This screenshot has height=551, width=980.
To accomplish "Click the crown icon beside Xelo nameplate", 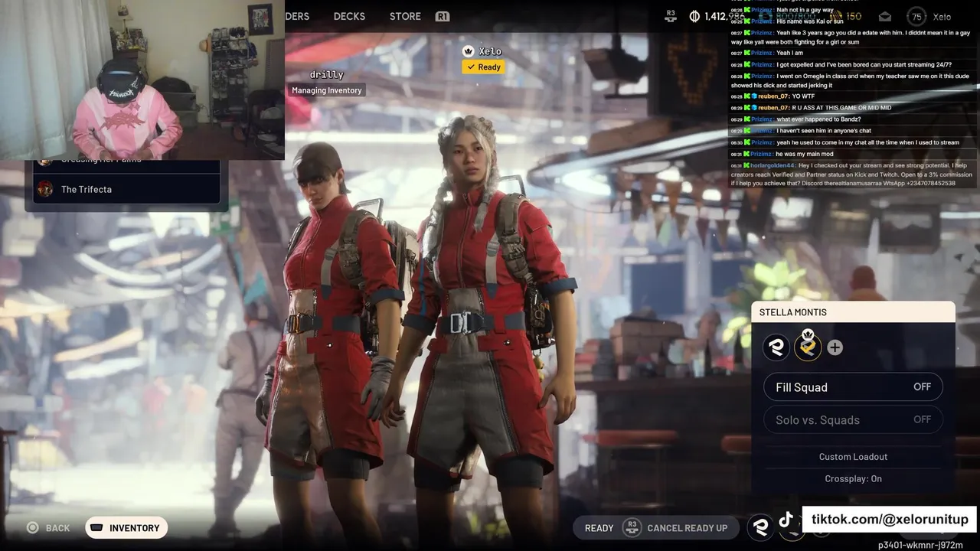I will pos(469,51).
